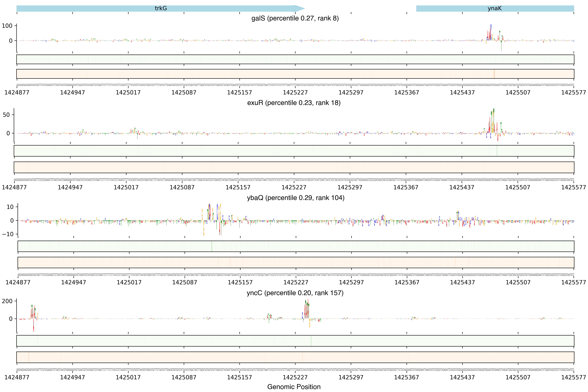This screenshot has height=392, width=588.
Task: Click the green stripe in yncC heatmap
Action: [x=311, y=341]
